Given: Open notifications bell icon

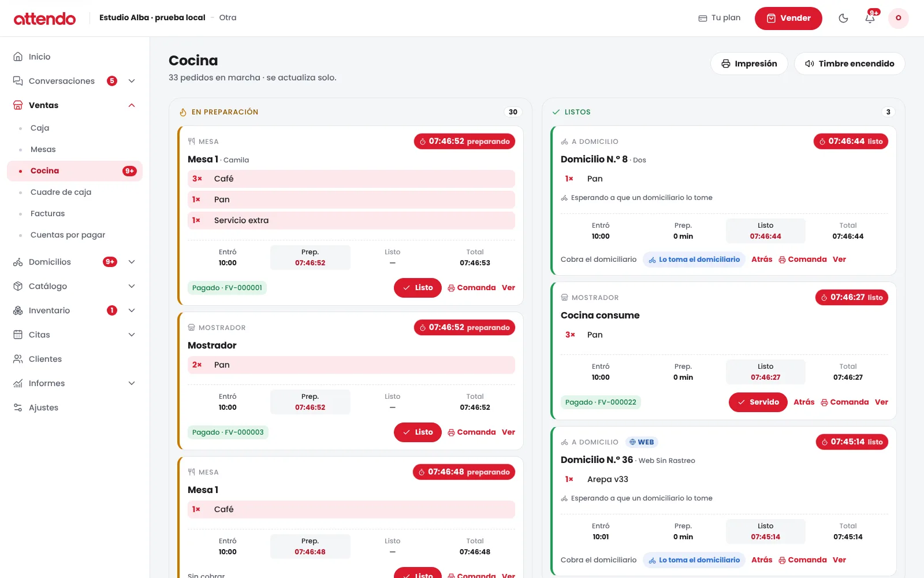Looking at the screenshot, I should (870, 18).
